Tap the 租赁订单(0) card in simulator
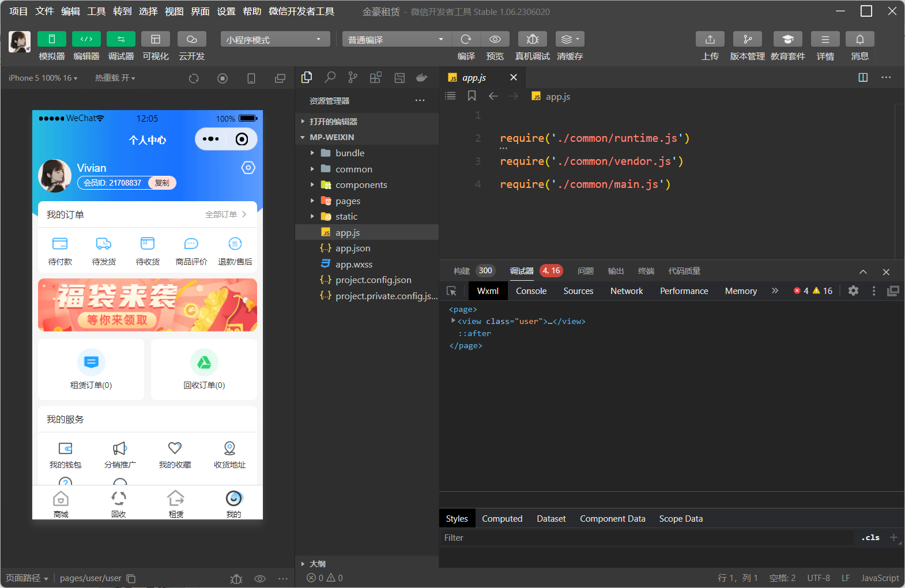Viewport: 905px width, 588px height. 91,370
